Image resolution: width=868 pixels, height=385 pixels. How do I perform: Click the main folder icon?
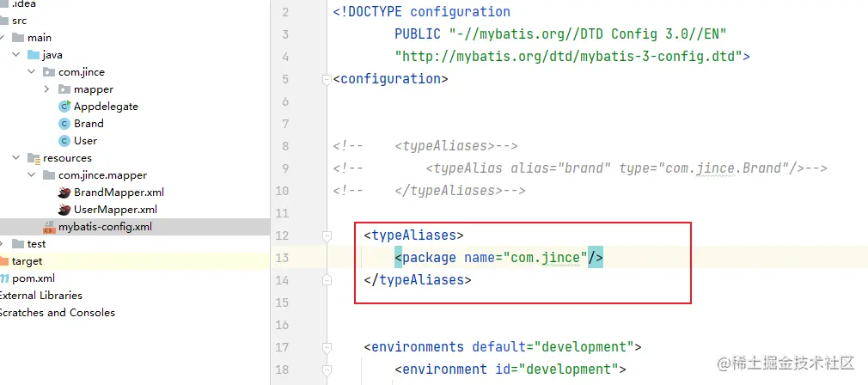(x=18, y=38)
